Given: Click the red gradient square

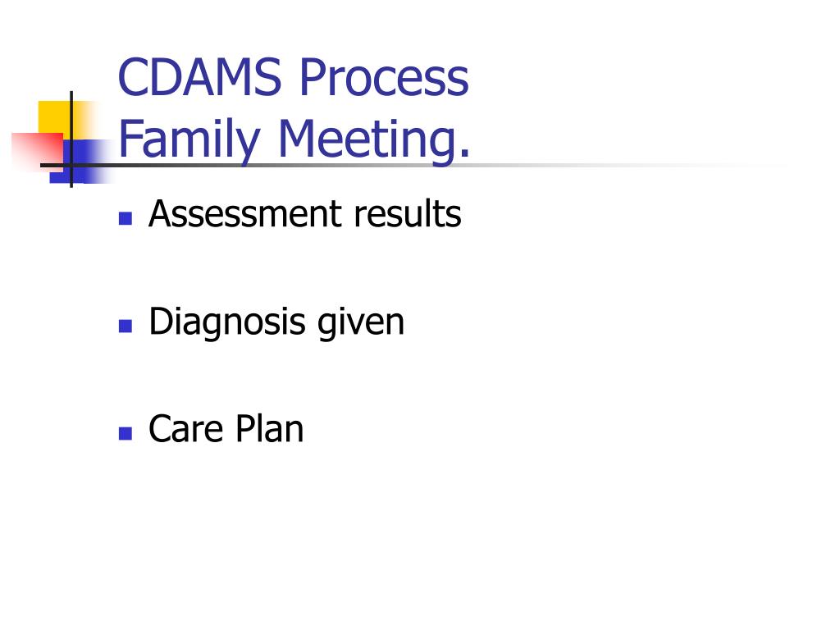Looking at the screenshot, I should tap(36, 152).
